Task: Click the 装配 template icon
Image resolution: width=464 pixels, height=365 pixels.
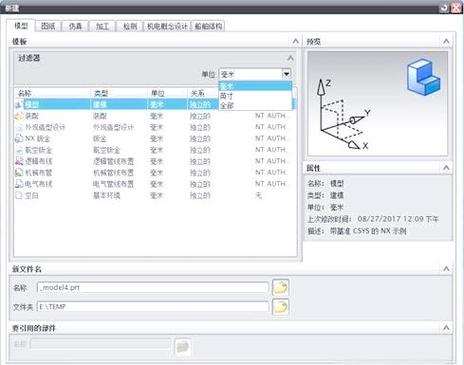Action: pos(19,116)
